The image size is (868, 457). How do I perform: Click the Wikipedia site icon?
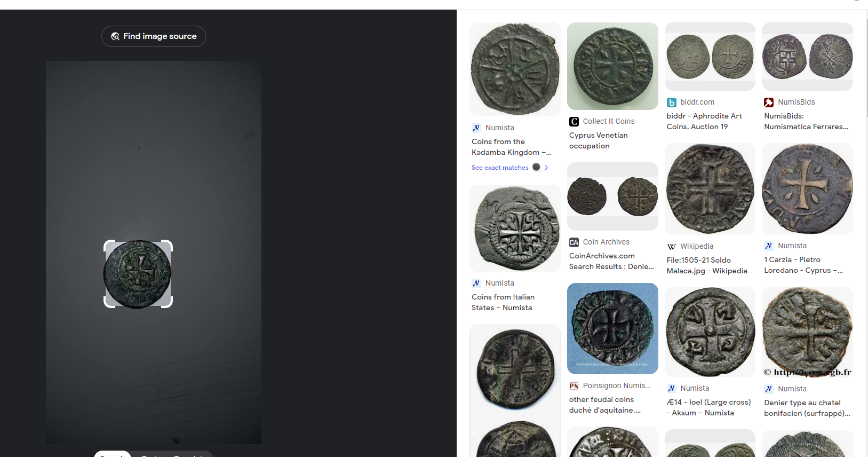click(672, 247)
